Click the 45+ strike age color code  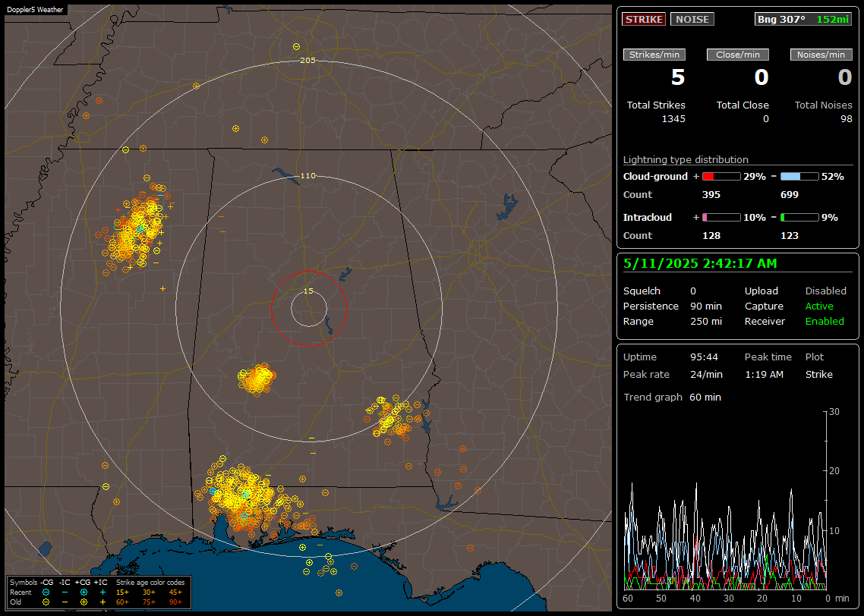point(175,592)
